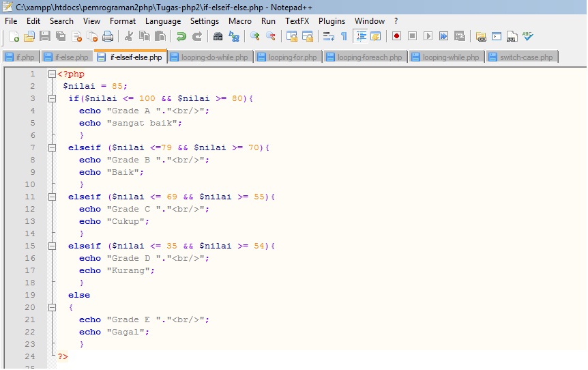Click the folder explorer plugin icon
Image resolution: width=588 pixels, height=370 pixels.
click(x=481, y=36)
